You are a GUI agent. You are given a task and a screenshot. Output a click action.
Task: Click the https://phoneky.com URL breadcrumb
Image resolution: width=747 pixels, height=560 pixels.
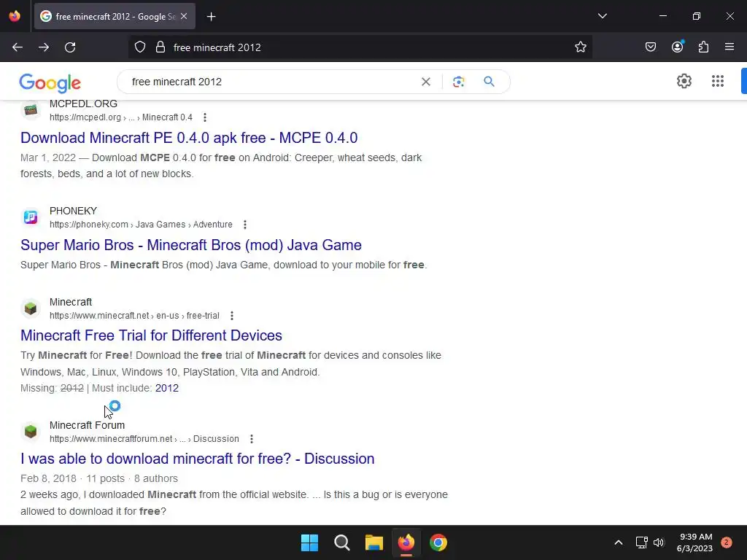coord(141,225)
